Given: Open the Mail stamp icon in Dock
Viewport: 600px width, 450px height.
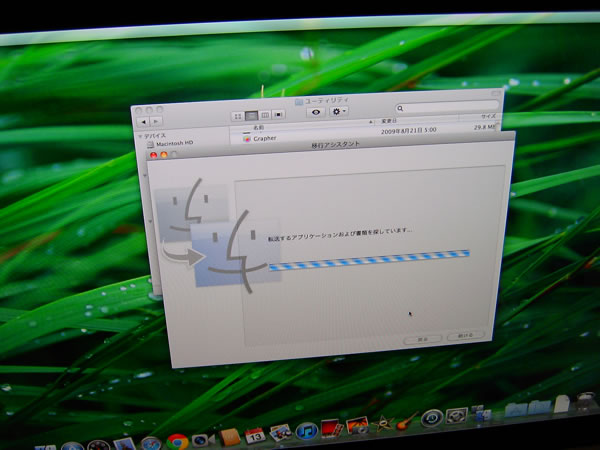Looking at the screenshot, I should (x=124, y=445).
